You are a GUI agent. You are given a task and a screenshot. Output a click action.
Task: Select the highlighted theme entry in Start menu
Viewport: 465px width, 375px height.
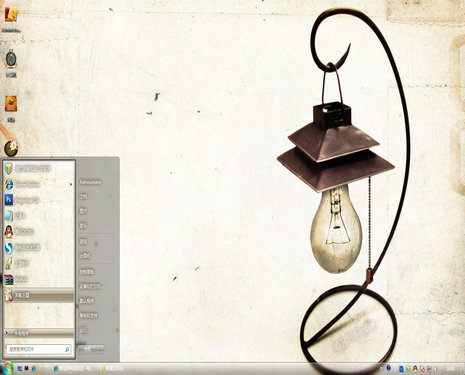[x=38, y=295]
